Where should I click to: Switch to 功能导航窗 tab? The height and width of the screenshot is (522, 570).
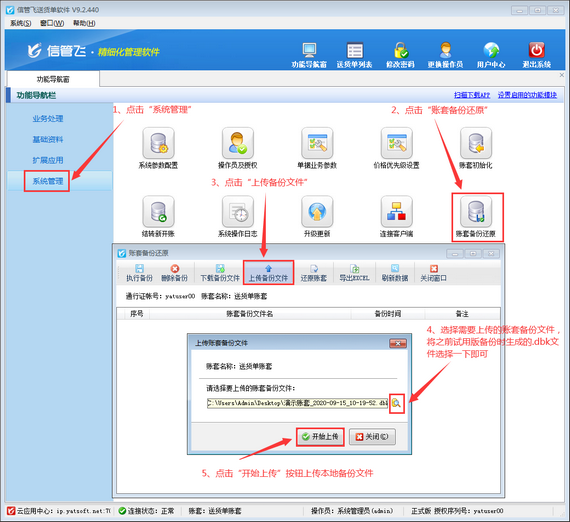(53, 79)
